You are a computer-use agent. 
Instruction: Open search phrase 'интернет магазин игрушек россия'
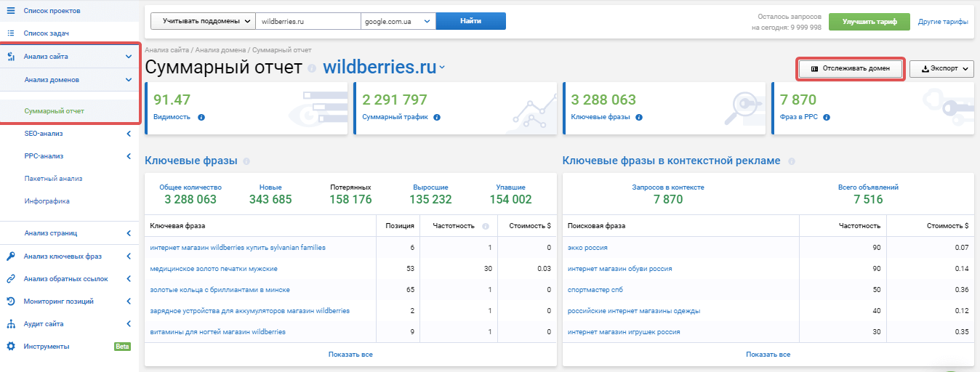tap(624, 332)
